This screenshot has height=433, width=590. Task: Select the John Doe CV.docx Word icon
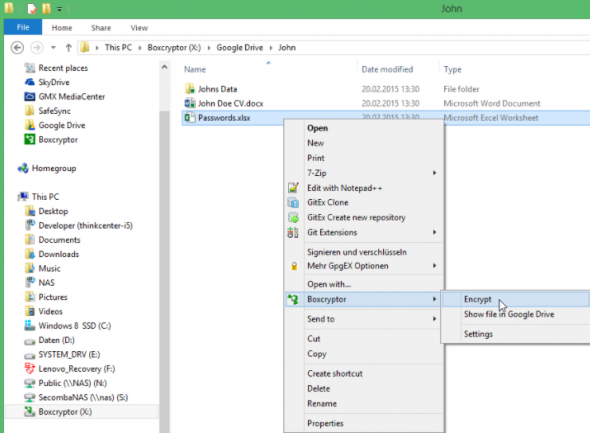[190, 103]
